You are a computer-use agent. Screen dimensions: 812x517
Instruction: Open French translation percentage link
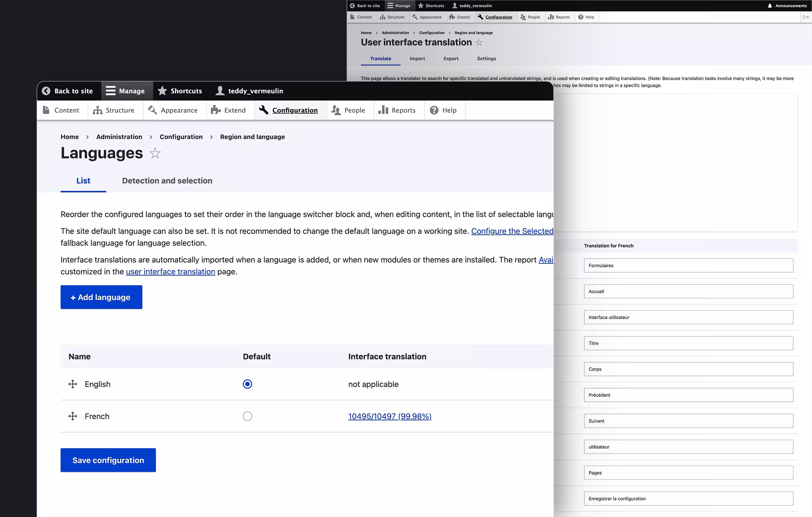pos(390,416)
